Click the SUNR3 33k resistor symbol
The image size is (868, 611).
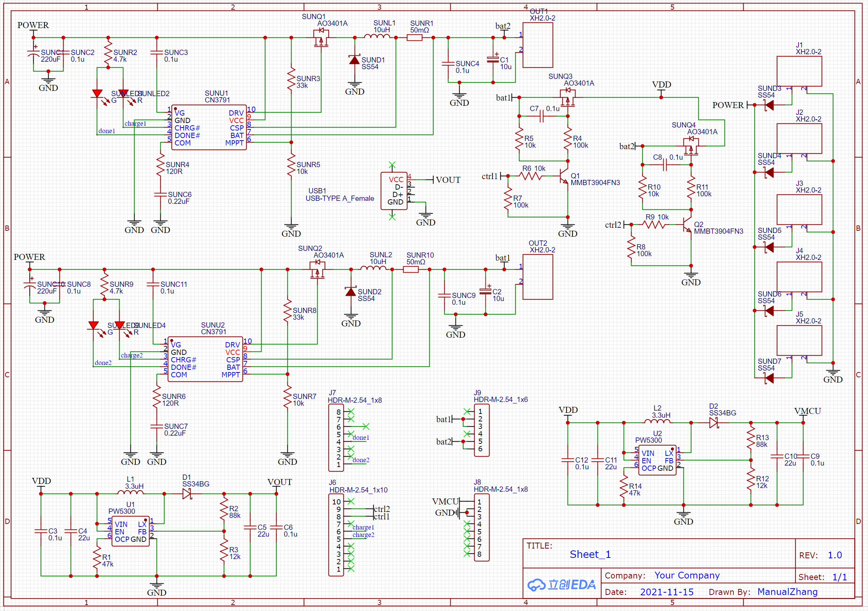point(291,79)
